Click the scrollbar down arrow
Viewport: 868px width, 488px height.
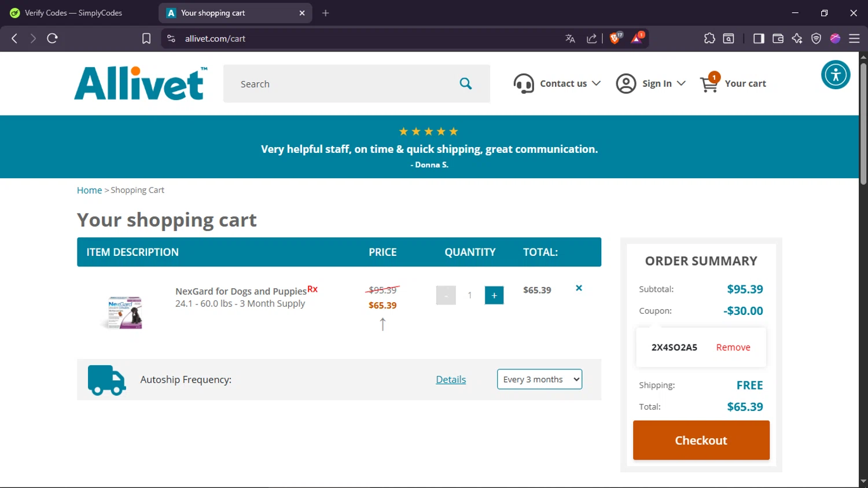coord(863,481)
